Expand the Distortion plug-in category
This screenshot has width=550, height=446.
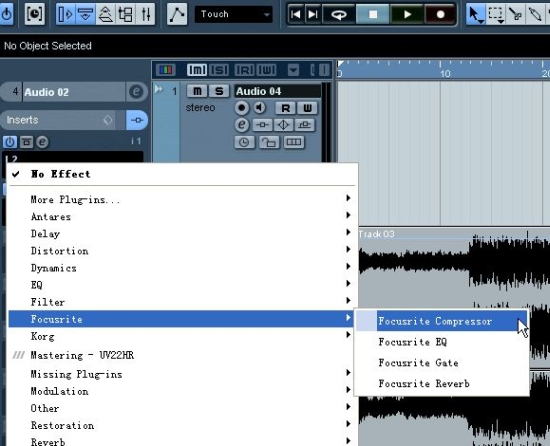click(x=182, y=251)
